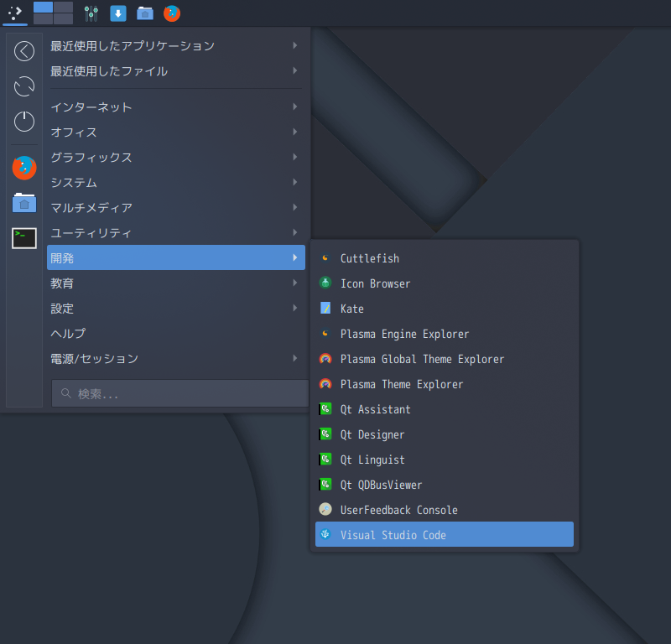671x644 pixels.
Task: Open Qt QDBusViewer entry text
Action: pos(382,485)
